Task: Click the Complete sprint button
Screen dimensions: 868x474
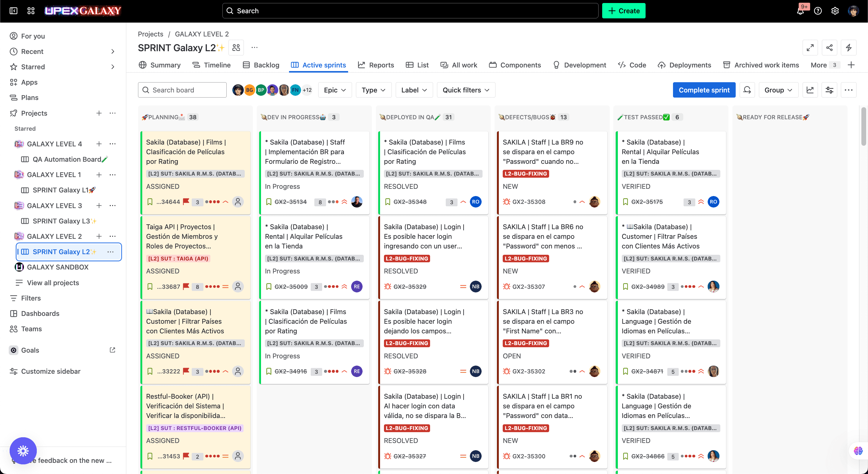Action: click(x=704, y=90)
